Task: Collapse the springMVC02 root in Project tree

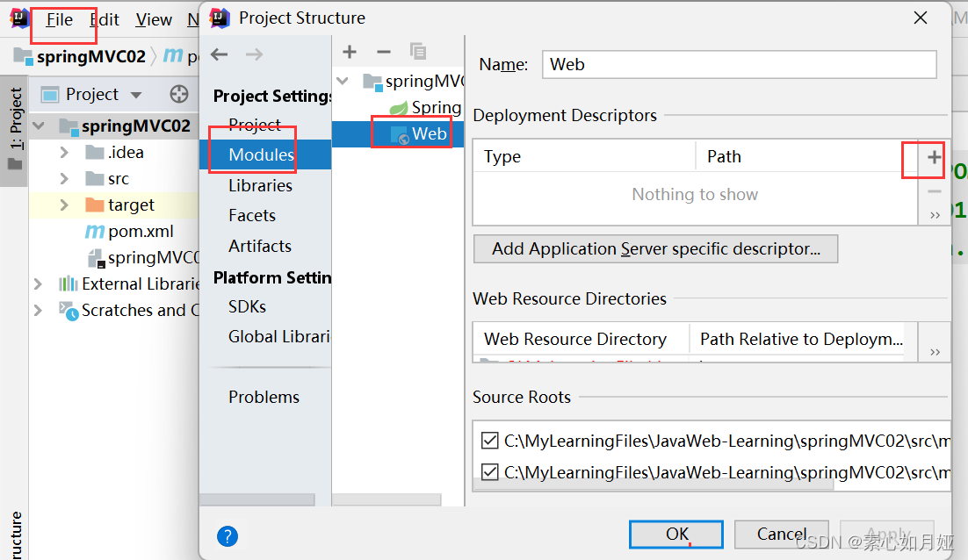Action: click(39, 126)
